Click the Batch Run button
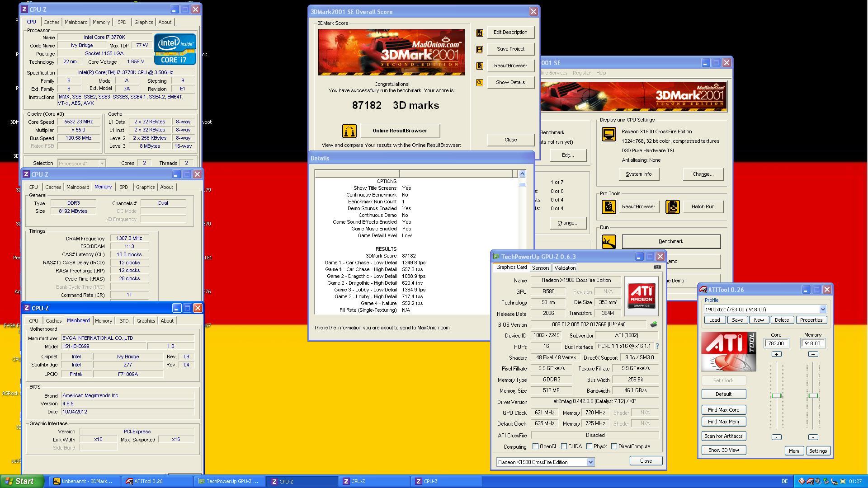The image size is (868, 488). 703,207
